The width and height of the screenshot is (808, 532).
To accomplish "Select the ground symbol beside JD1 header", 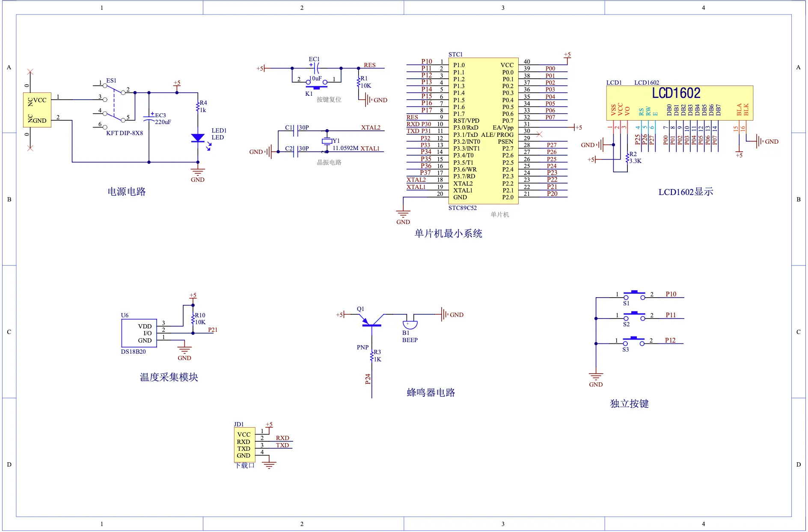I will [269, 465].
